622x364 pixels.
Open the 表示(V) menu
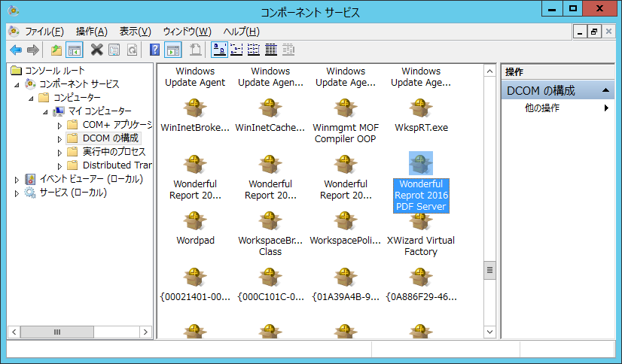coord(136,32)
